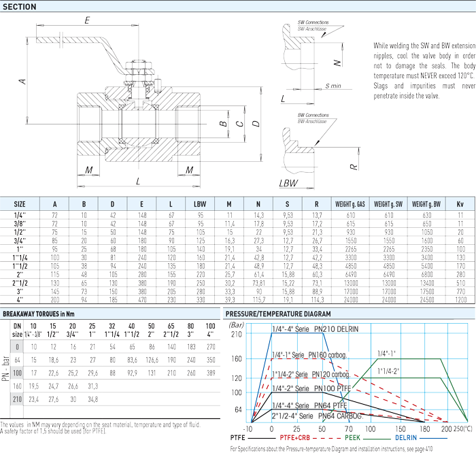Click the PRESSURE/TEMPERATURE DIAGRAM heading
This screenshot has height=453, width=476.
[x=278, y=314]
